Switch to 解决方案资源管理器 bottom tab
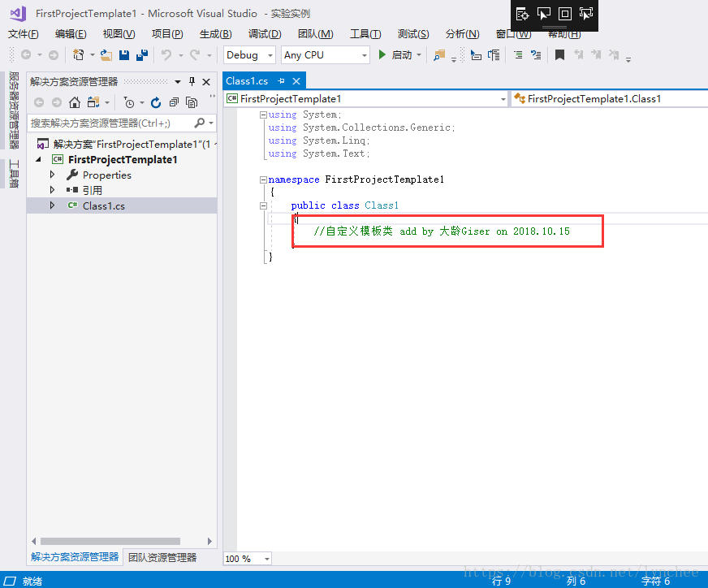 tap(75, 557)
